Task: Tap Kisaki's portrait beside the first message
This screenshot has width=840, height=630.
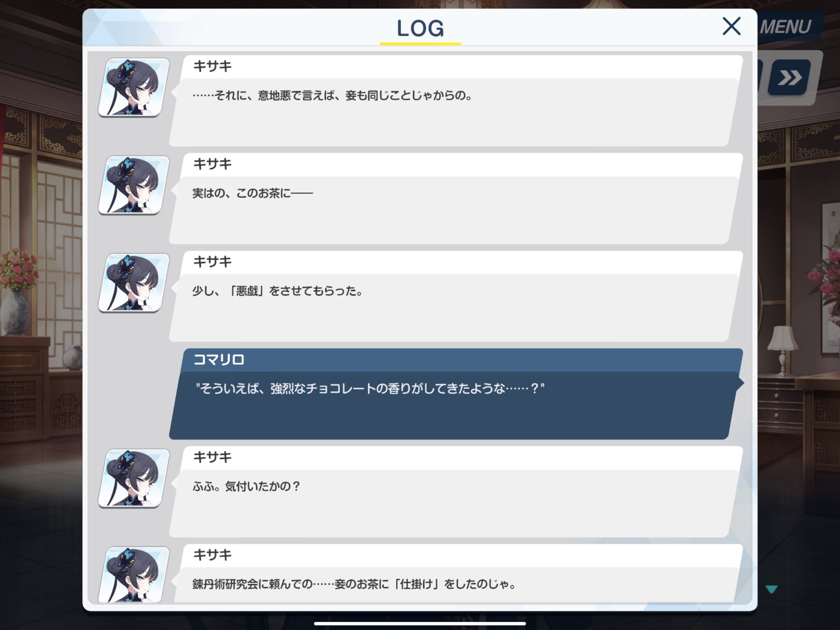Action: [x=134, y=87]
